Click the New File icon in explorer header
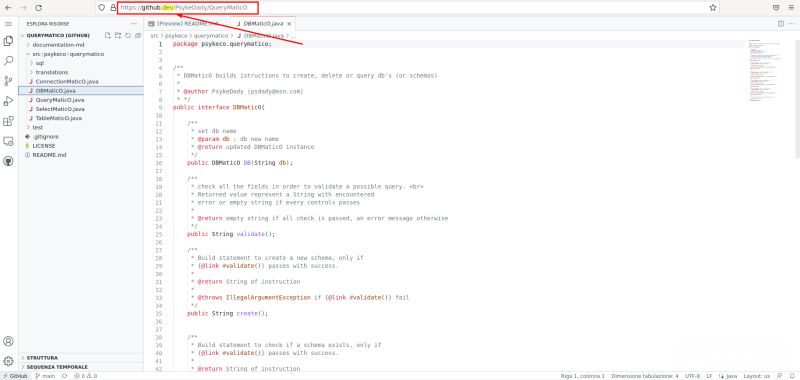The image size is (800, 380). [108, 35]
